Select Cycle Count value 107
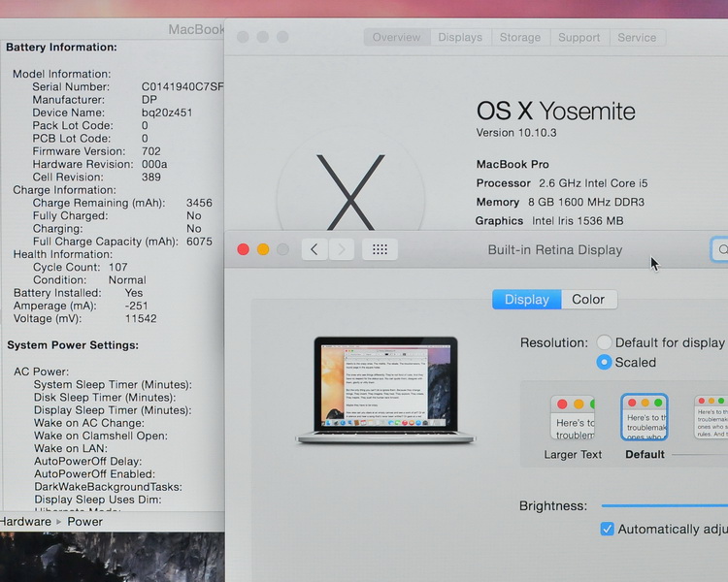 pos(117,268)
